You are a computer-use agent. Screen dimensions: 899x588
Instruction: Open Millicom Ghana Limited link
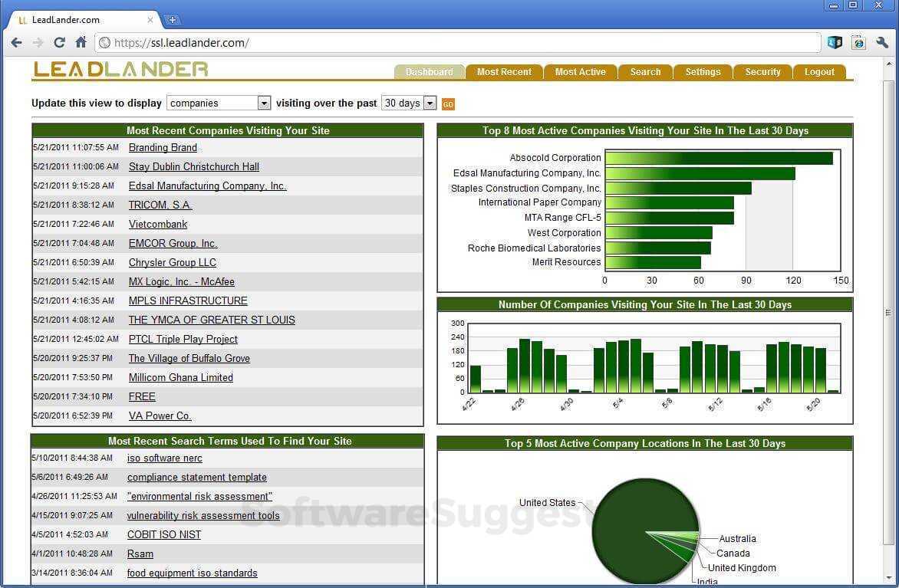pyautogui.click(x=180, y=378)
